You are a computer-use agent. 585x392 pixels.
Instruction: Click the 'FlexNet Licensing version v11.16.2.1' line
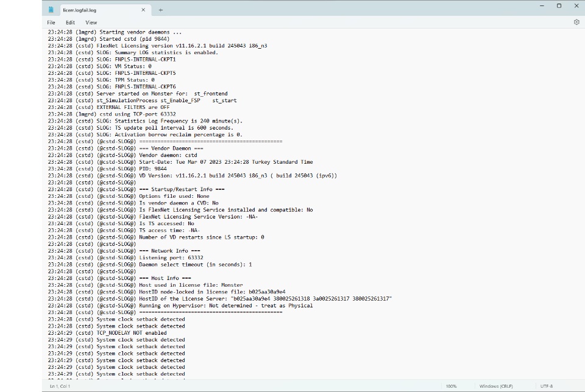click(157, 46)
